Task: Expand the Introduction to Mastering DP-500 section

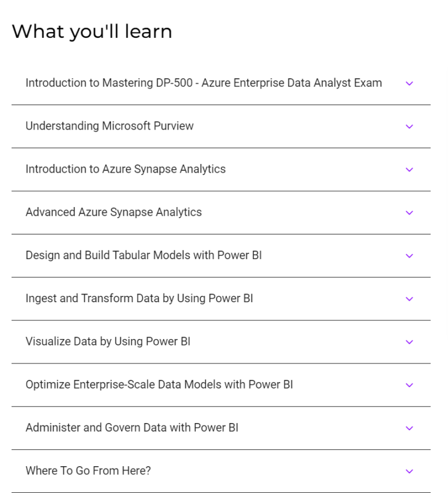Action: pos(409,83)
